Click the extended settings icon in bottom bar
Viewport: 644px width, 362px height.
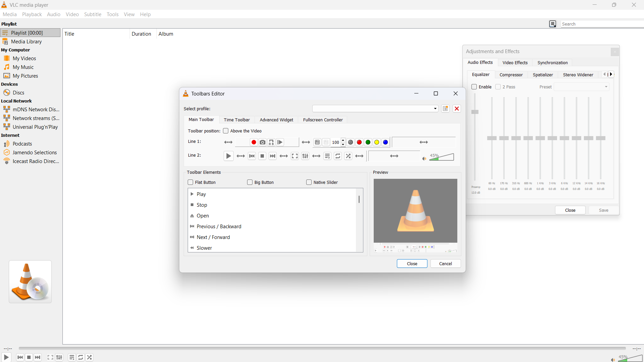(59, 357)
